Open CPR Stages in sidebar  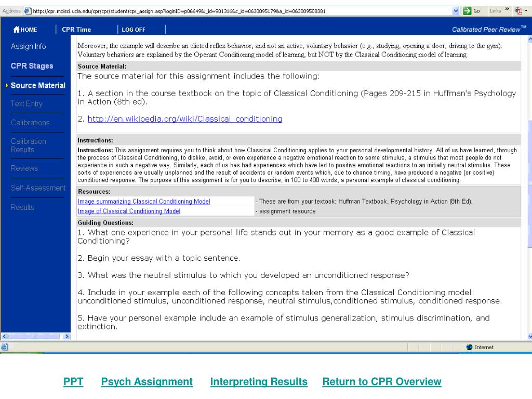(x=32, y=66)
